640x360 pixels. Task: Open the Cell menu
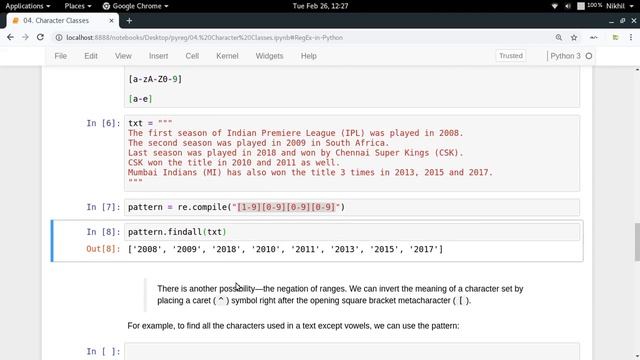point(192,56)
